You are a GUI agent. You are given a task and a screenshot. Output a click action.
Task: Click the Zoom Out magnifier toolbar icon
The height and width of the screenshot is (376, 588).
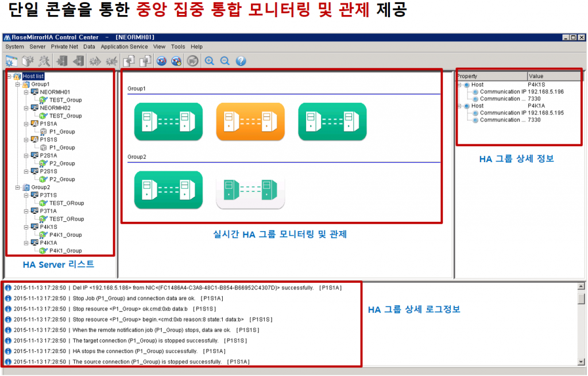coord(225,61)
